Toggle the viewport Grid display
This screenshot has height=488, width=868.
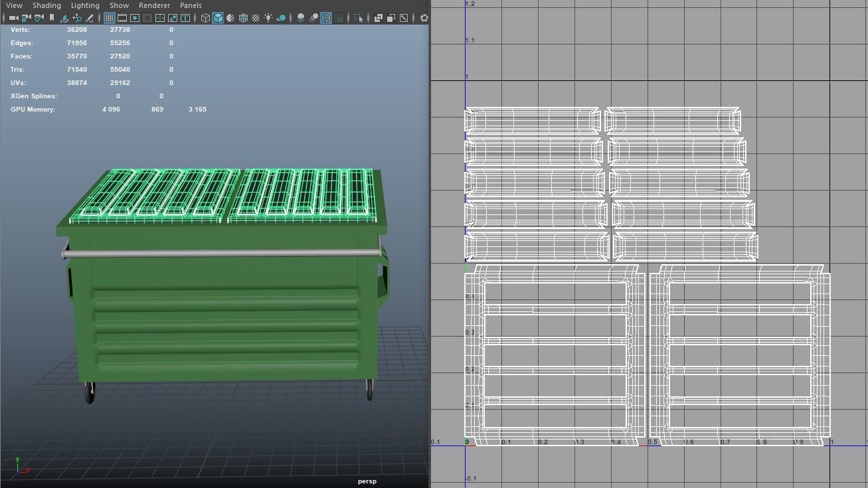tap(110, 18)
